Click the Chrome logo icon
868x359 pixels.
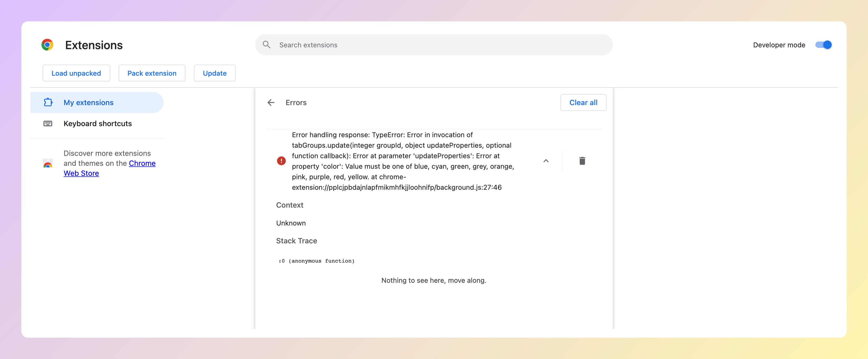48,45
